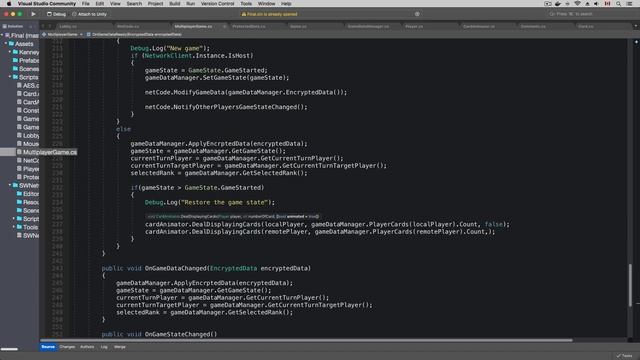Switch to the Merge view tab
Image resolution: width=640 pixels, height=360 pixels.
pyautogui.click(x=120, y=347)
